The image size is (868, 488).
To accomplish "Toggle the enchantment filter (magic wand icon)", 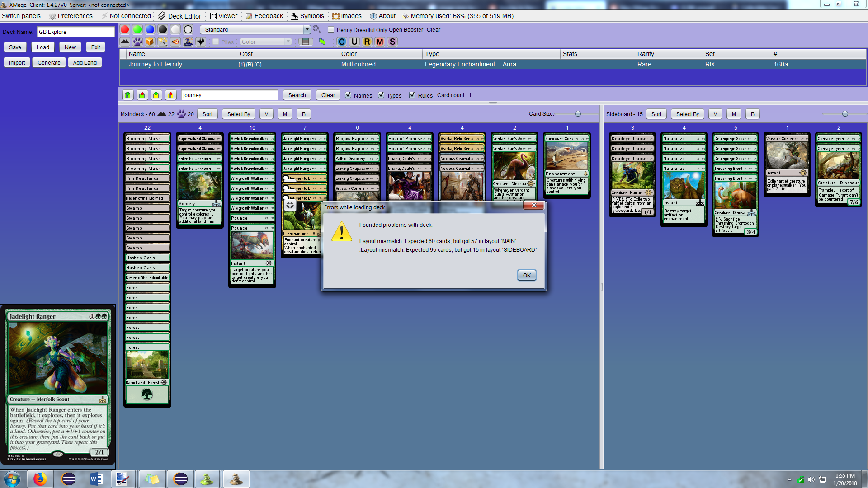I will [163, 42].
